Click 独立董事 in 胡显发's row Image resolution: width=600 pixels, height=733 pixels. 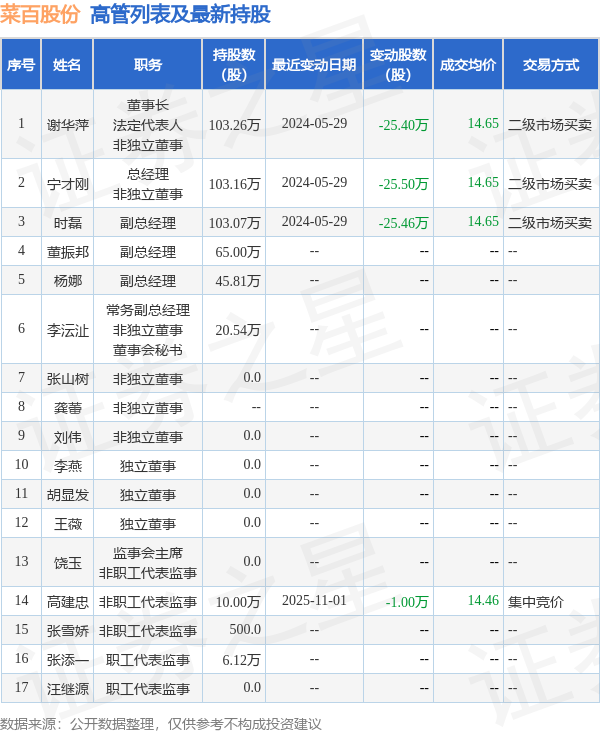point(148,495)
